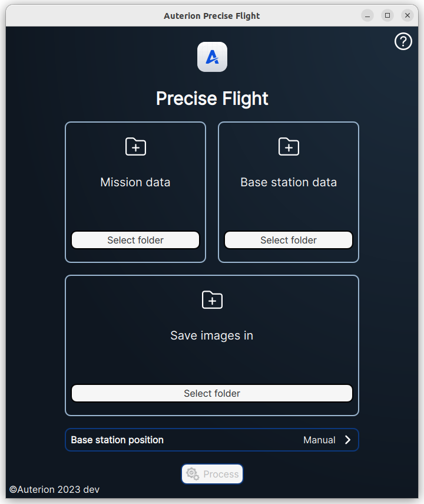This screenshot has width=424, height=504.
Task: Open the help question mark icon
Action: [x=403, y=41]
